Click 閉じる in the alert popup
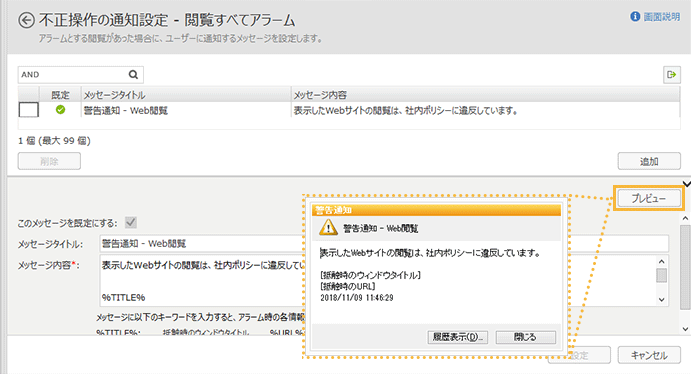Viewport: 691px width, 374px height. (x=525, y=337)
